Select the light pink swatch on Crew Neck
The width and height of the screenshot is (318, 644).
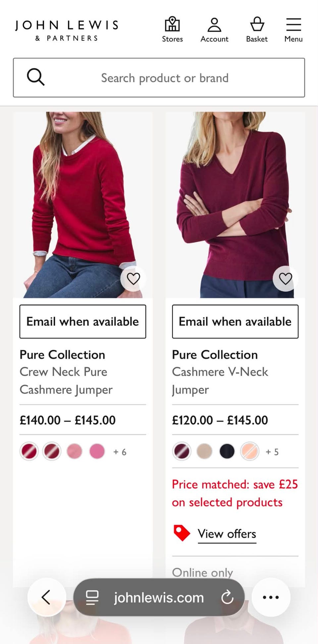click(75, 451)
